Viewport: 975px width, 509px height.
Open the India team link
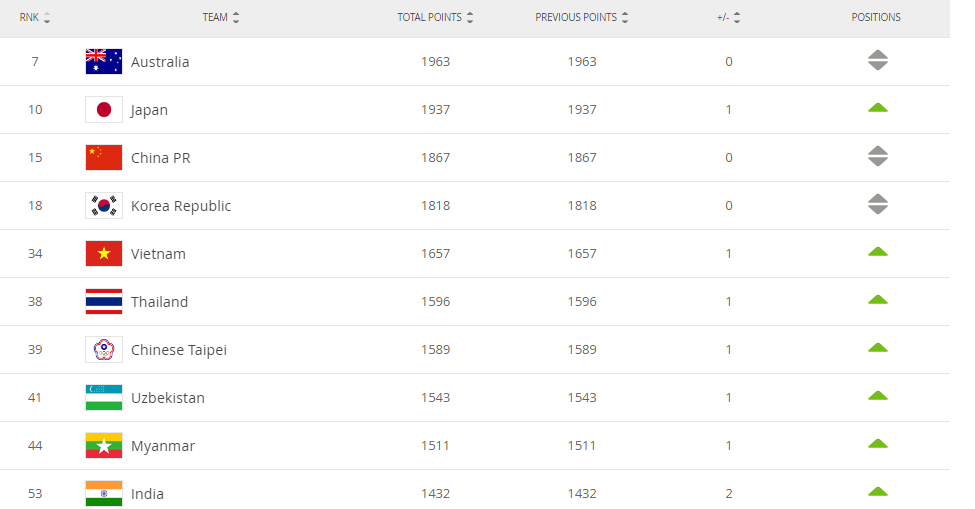[x=147, y=493]
